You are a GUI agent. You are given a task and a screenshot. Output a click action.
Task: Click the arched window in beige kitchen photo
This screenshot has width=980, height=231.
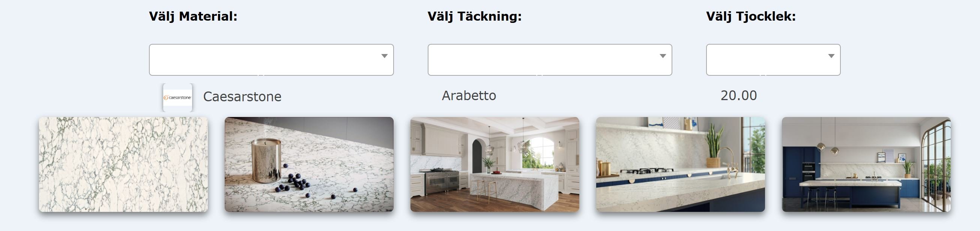click(538, 153)
